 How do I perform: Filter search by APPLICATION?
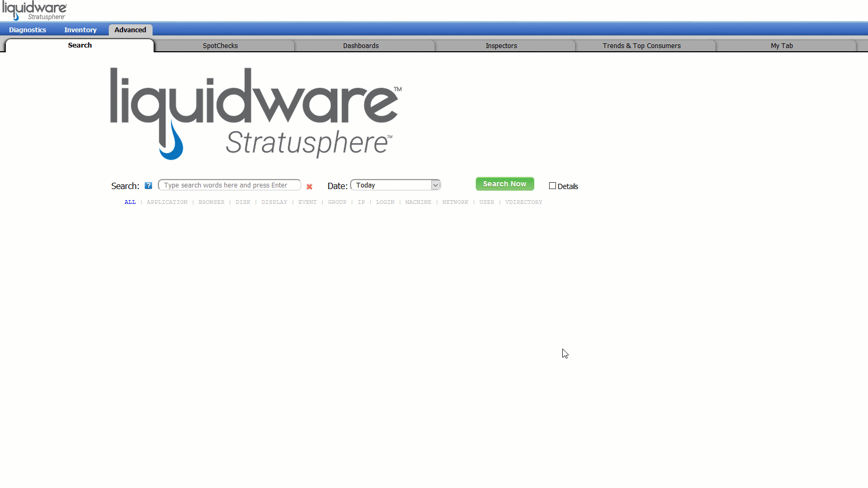pos(167,202)
